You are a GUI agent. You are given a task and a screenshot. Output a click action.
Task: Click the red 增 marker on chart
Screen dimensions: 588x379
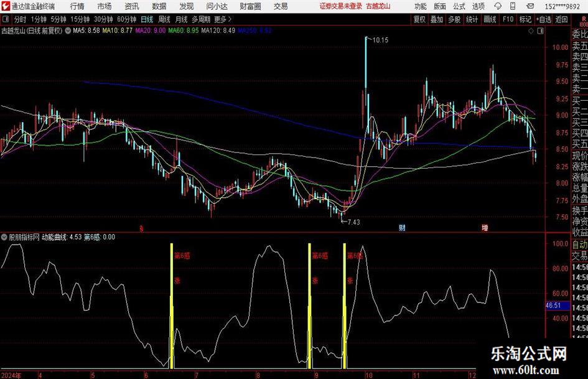click(485, 227)
